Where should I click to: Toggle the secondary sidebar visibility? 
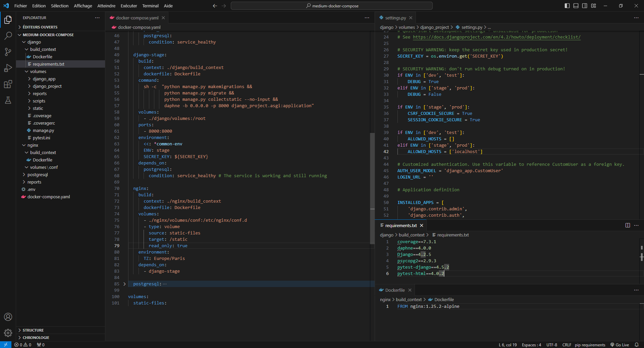click(585, 6)
